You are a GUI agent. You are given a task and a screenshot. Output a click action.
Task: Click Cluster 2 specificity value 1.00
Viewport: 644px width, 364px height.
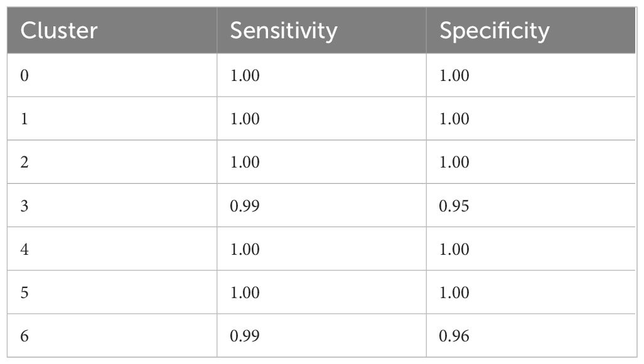tap(454, 162)
